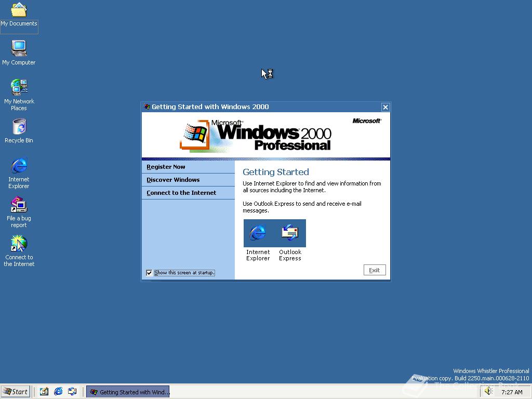Select File a bug report shortcut
Viewport: 532px width, 399px height.
click(x=19, y=212)
